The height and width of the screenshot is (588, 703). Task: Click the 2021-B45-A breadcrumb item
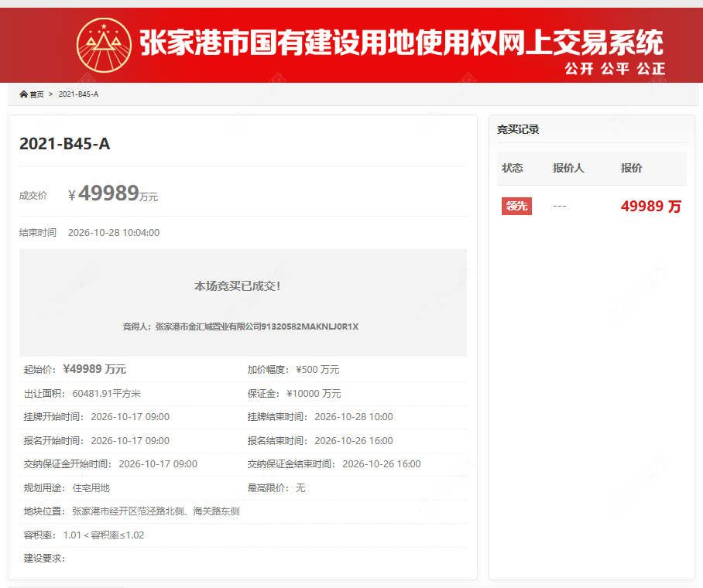78,94
